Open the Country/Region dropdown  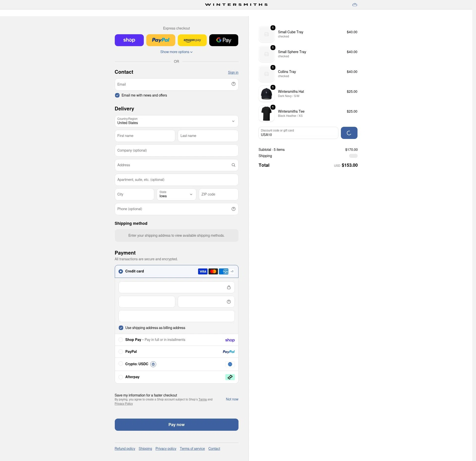(x=177, y=121)
